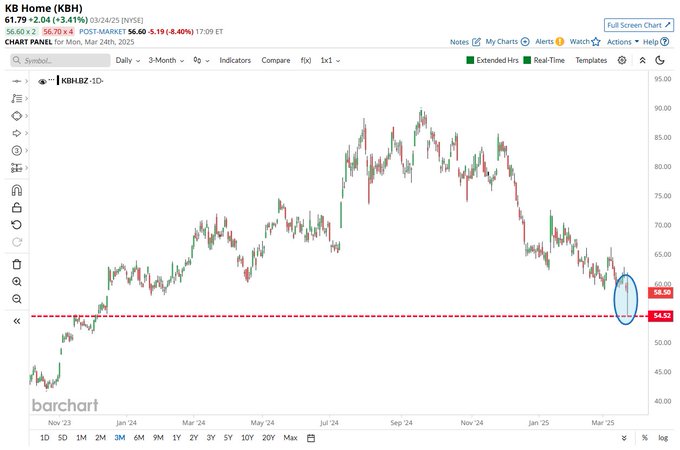Open the Fibonacci and line studies tool

tap(16, 98)
